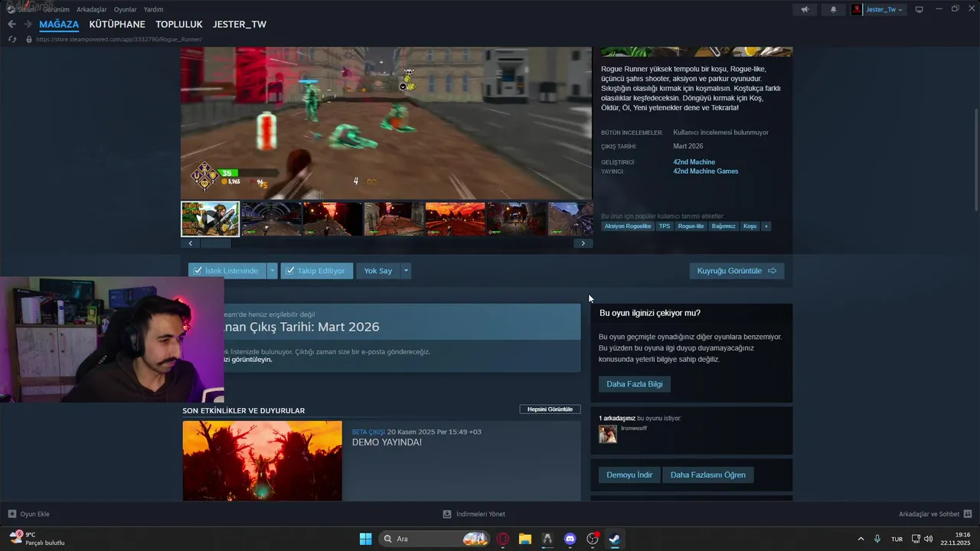Go back with the navigation arrow

tap(11, 24)
